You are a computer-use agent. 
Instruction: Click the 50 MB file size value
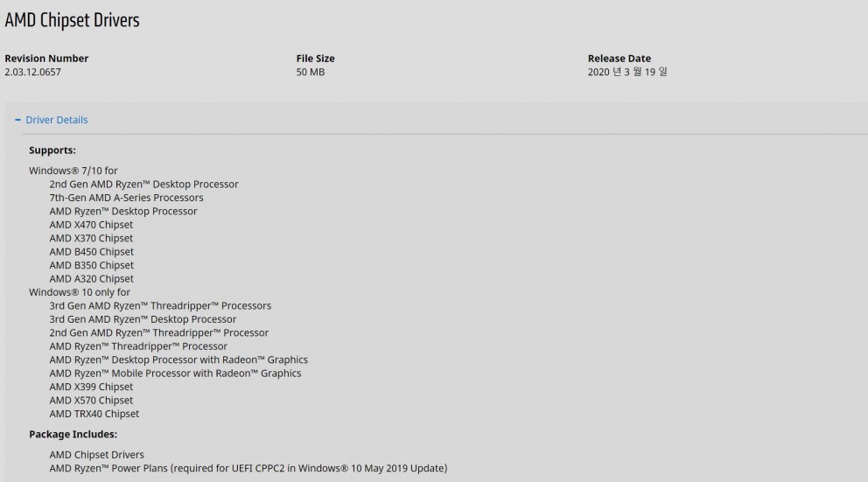point(311,73)
